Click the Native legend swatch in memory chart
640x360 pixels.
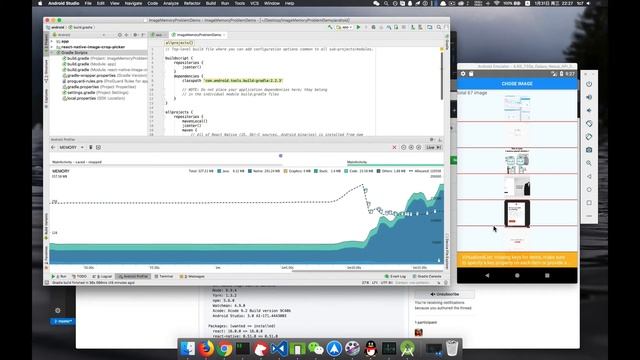click(x=250, y=171)
